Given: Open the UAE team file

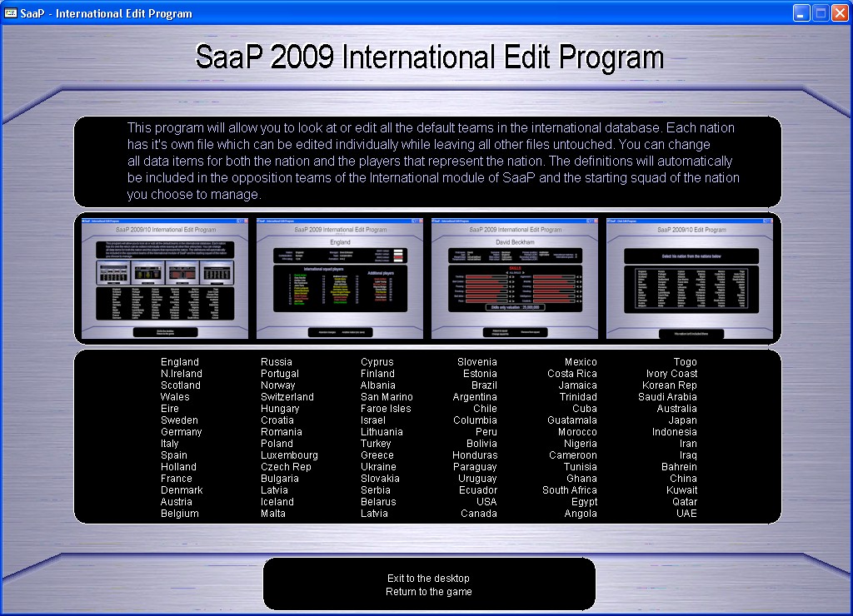Looking at the screenshot, I should click(686, 514).
